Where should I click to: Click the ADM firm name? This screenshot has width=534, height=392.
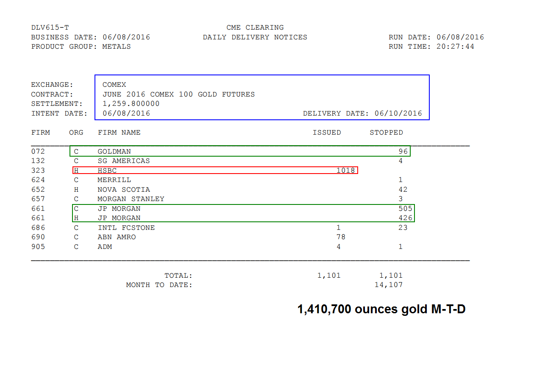(105, 247)
